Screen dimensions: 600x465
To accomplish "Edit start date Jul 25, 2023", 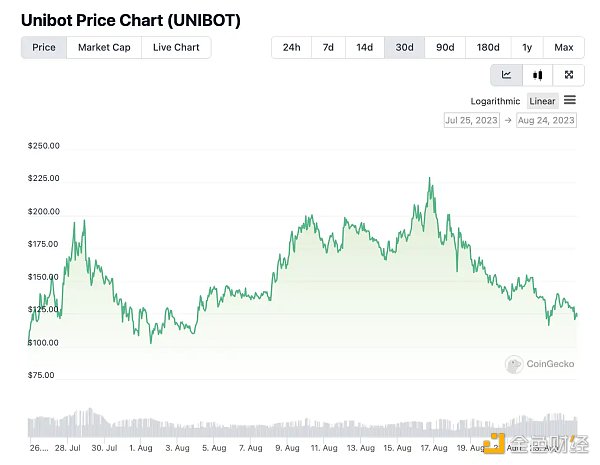I will pos(471,120).
